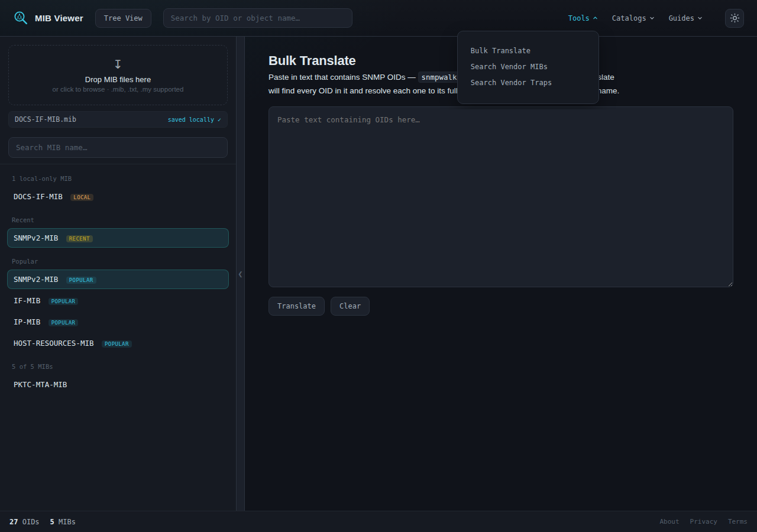This screenshot has width=757, height=532.
Task: Click the '5 MIBs' status bar count
Action: (63, 522)
